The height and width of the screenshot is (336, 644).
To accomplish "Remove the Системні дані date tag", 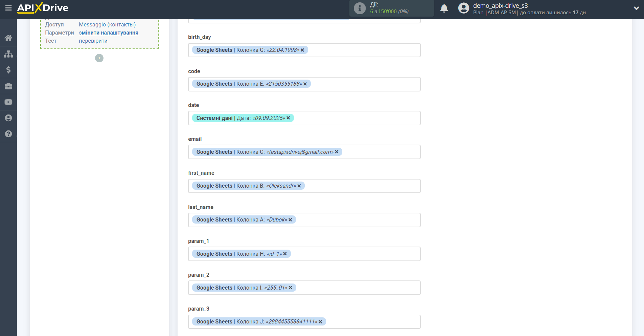I will tap(288, 118).
